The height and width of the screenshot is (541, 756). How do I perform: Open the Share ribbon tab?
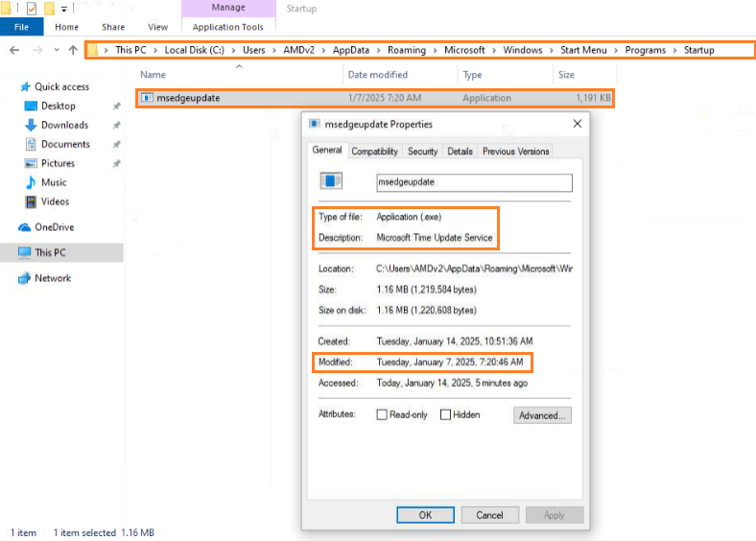[x=113, y=27]
